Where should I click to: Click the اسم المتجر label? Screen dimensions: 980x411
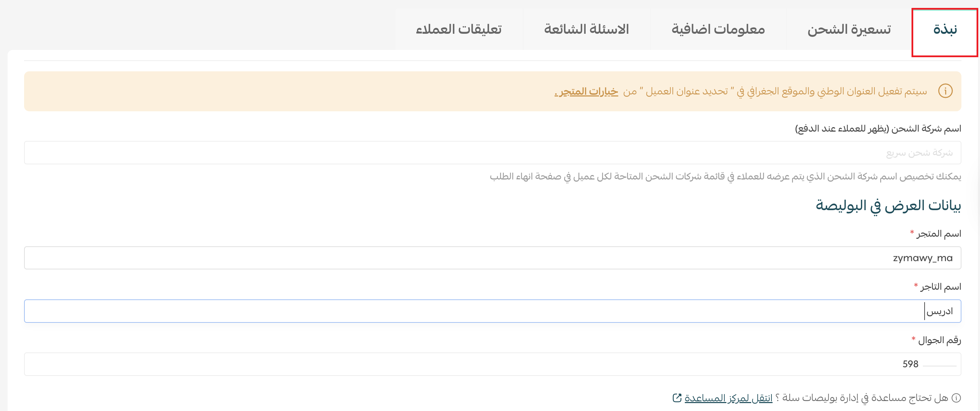(x=938, y=234)
